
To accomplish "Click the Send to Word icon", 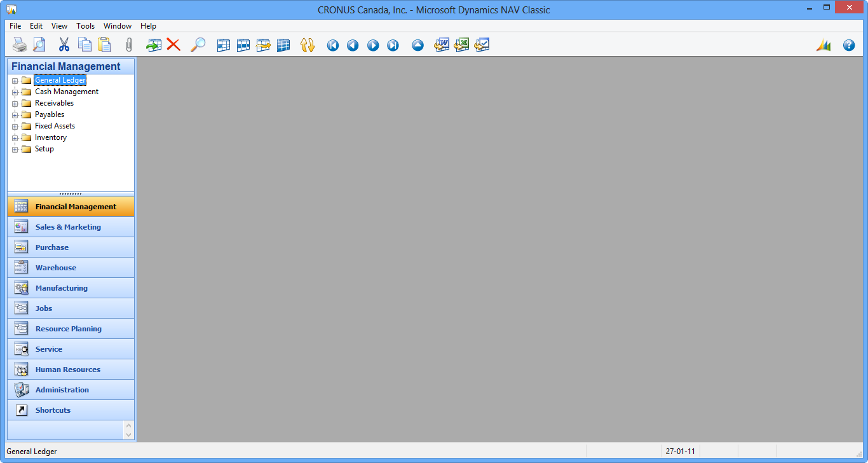I will coord(442,45).
